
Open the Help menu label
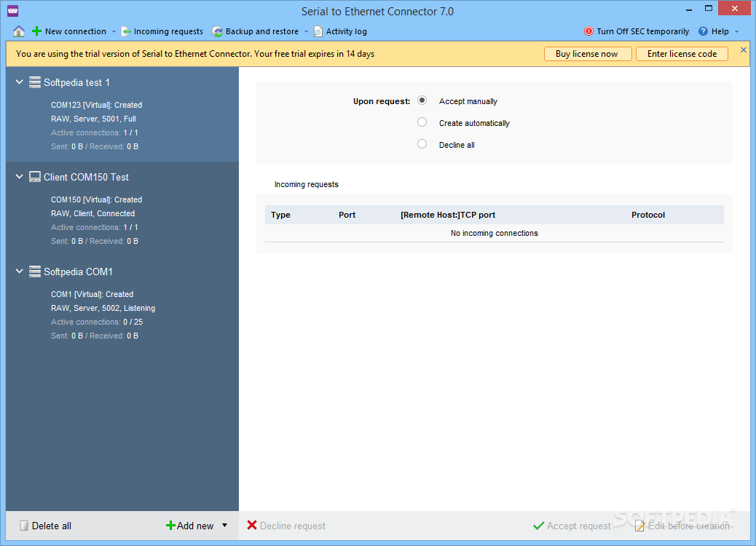(x=720, y=31)
